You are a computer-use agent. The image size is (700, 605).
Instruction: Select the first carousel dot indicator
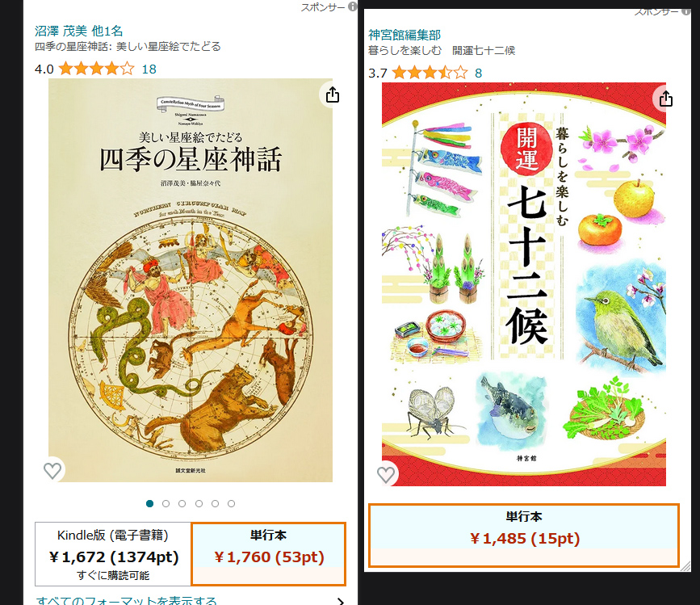(150, 504)
